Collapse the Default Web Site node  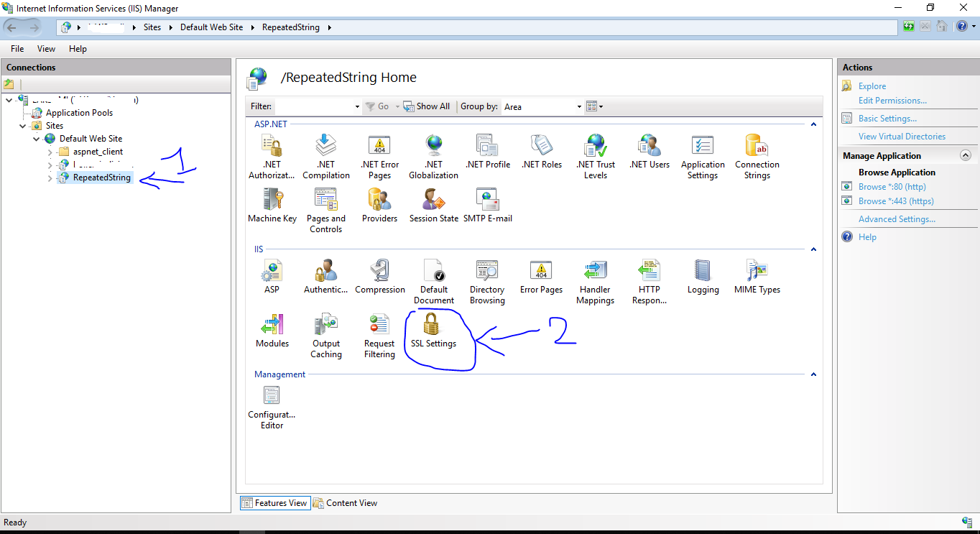click(x=37, y=139)
